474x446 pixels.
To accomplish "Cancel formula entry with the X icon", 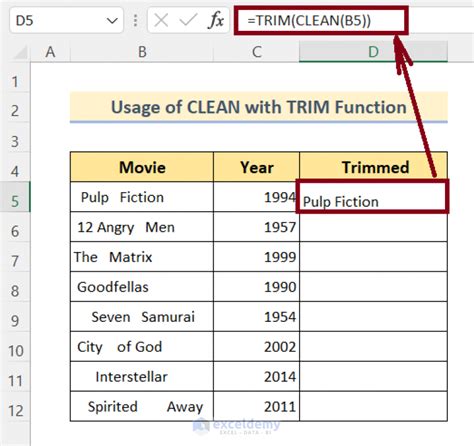I will tap(161, 21).
